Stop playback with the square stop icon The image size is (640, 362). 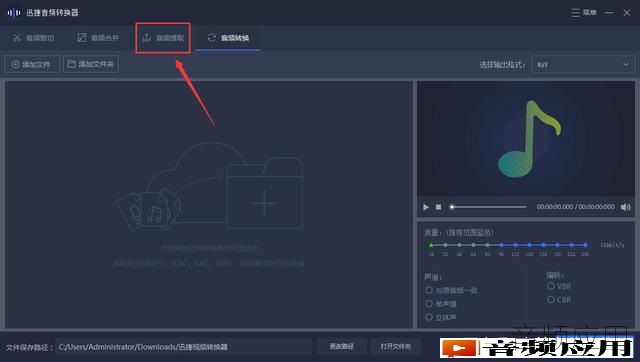[x=438, y=207]
